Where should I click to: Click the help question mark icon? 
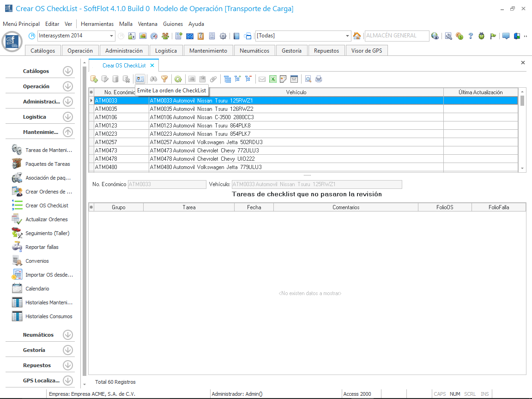point(471,36)
